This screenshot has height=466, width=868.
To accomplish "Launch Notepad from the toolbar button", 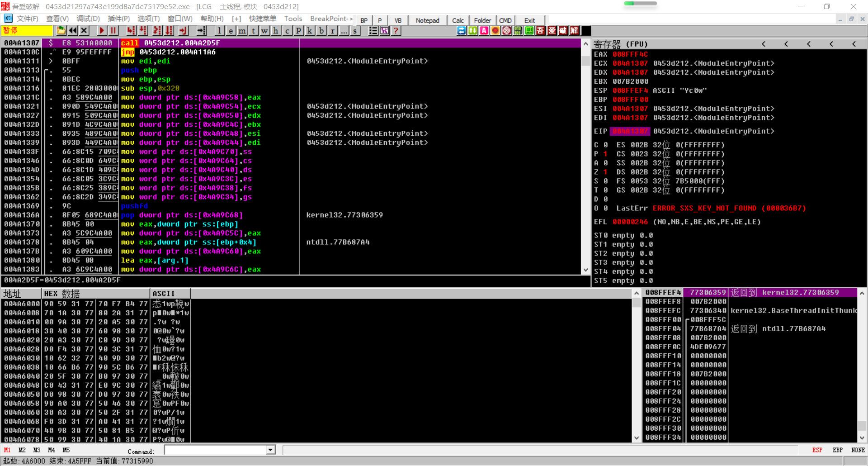I will (427, 20).
